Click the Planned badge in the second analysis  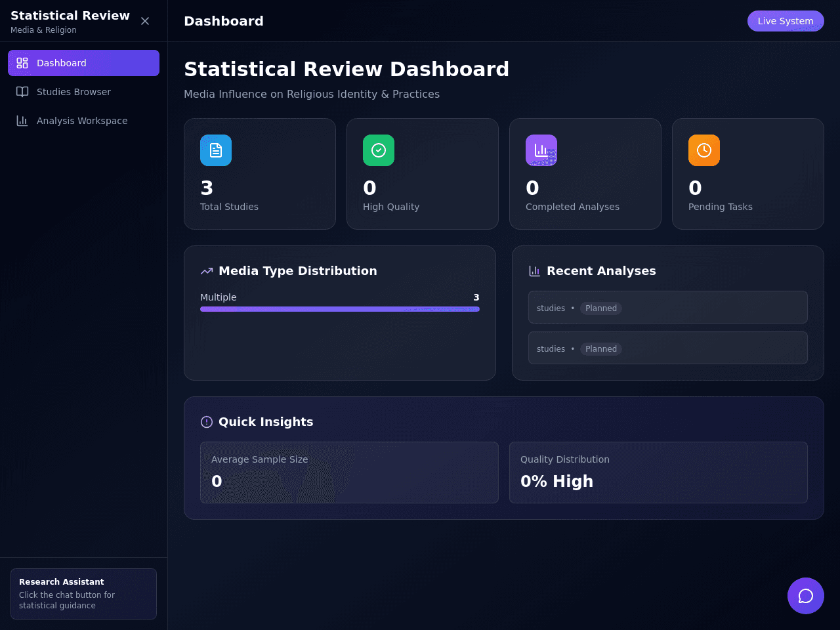pyautogui.click(x=601, y=349)
